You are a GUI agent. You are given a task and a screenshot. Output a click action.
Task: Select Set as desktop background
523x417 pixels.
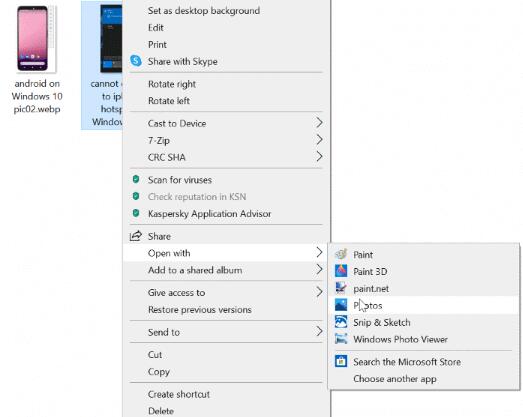(204, 11)
